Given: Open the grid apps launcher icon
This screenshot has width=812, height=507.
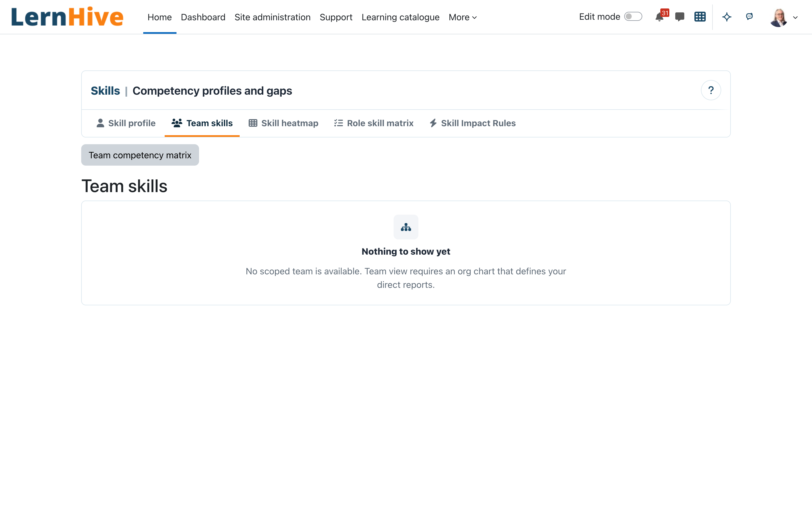Looking at the screenshot, I should click(x=700, y=17).
